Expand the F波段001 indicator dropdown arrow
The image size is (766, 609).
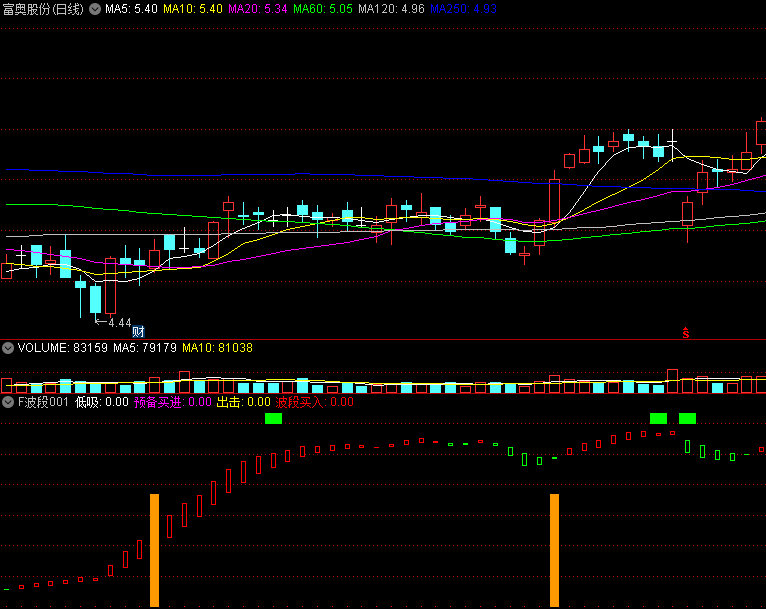click(8, 402)
